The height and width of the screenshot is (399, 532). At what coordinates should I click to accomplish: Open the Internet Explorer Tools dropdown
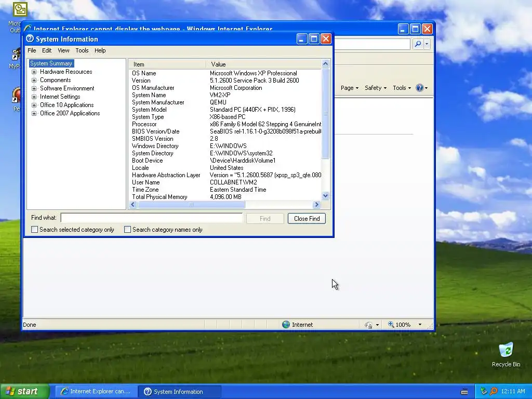pyautogui.click(x=402, y=88)
